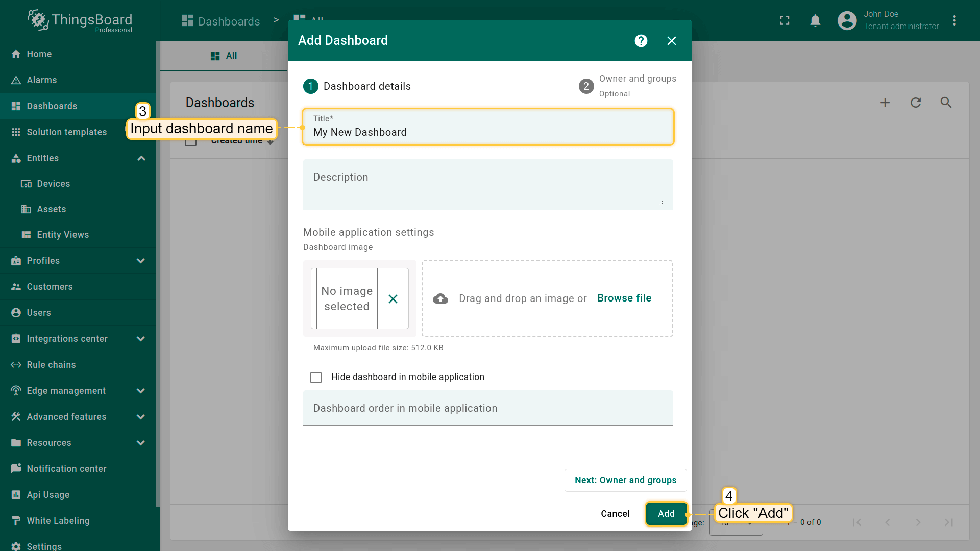
Task: Open Rule chains in sidebar
Action: (51, 365)
